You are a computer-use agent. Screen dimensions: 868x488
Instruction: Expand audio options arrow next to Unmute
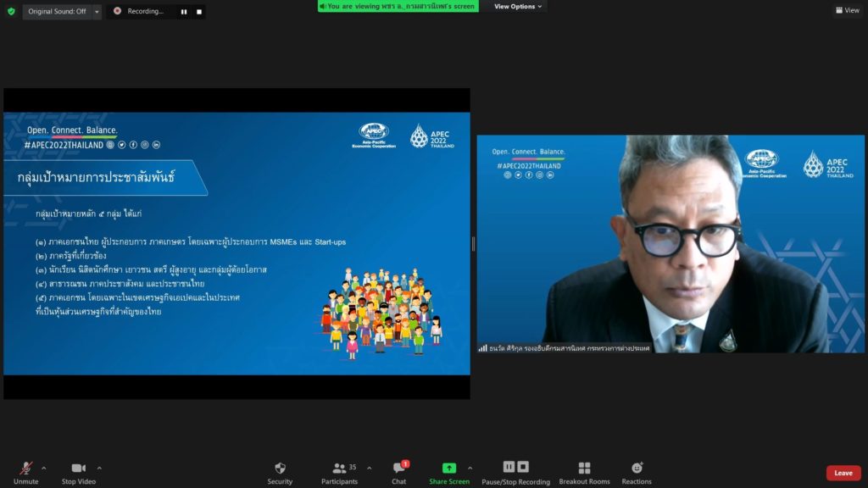pos(44,468)
